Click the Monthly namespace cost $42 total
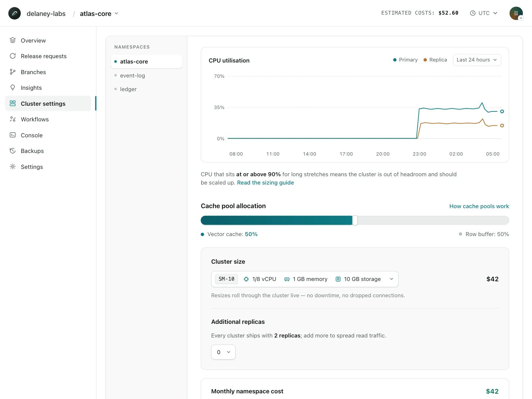Viewport: 532px width, 399px height. [492, 391]
